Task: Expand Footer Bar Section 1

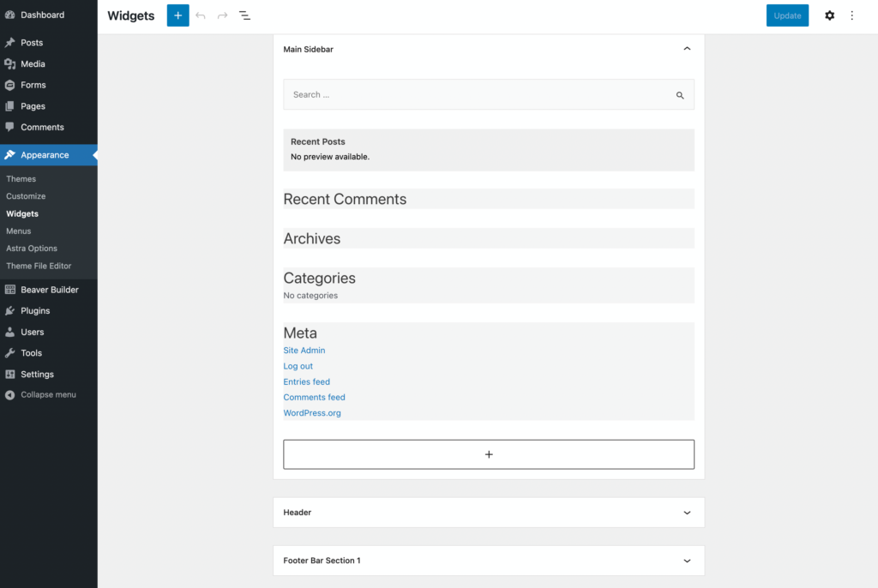Action: [x=686, y=560]
